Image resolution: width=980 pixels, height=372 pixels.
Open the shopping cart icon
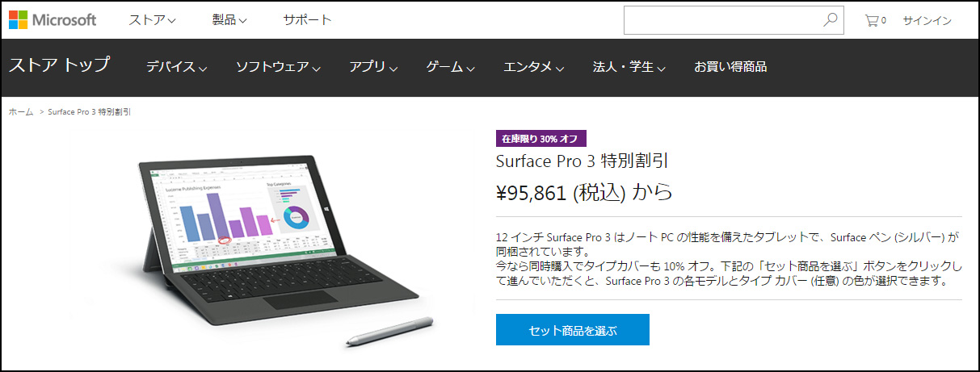[875, 20]
